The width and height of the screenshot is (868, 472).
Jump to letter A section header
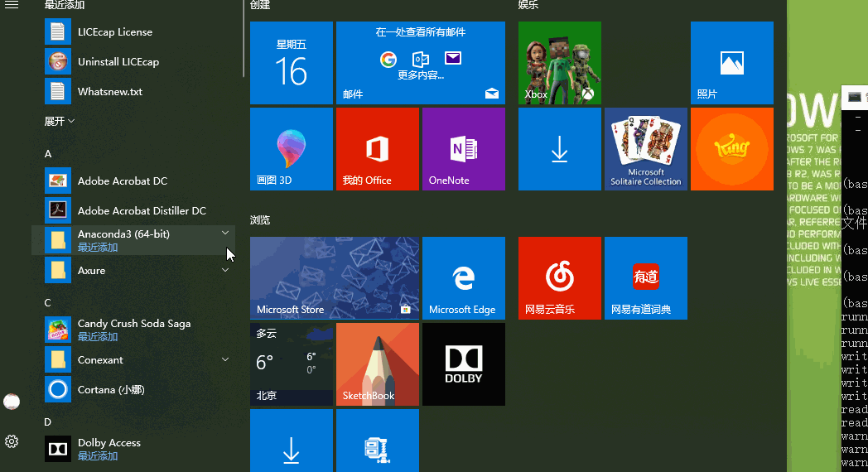pyautogui.click(x=48, y=154)
